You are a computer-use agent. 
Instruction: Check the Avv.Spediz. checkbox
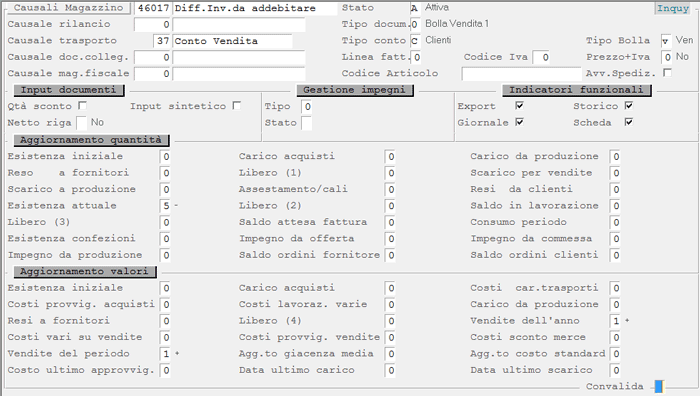click(x=667, y=72)
